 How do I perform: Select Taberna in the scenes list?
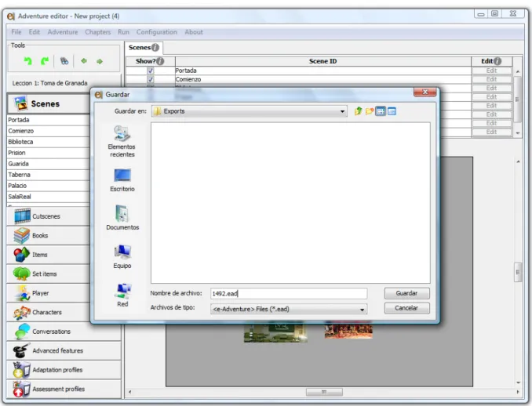pos(48,175)
